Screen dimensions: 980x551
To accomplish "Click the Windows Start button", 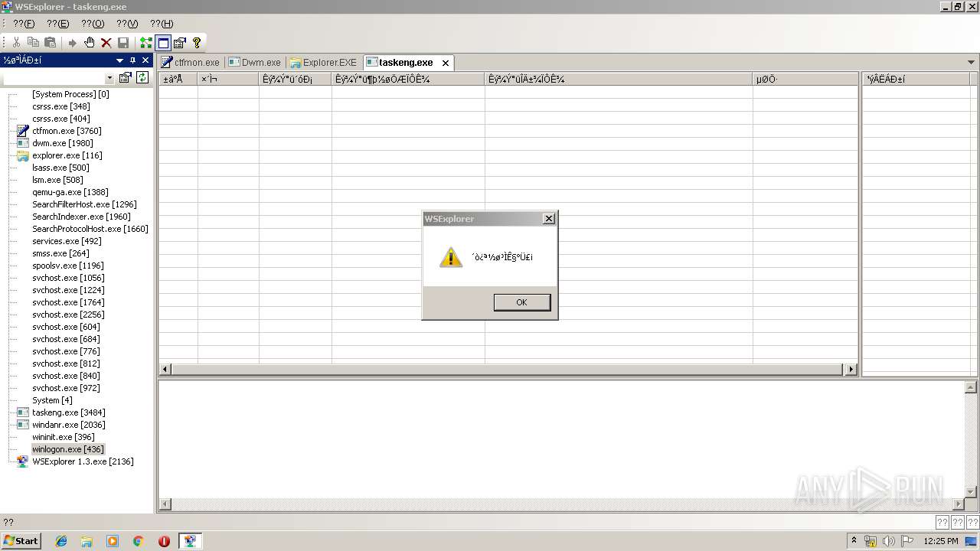I will point(21,540).
